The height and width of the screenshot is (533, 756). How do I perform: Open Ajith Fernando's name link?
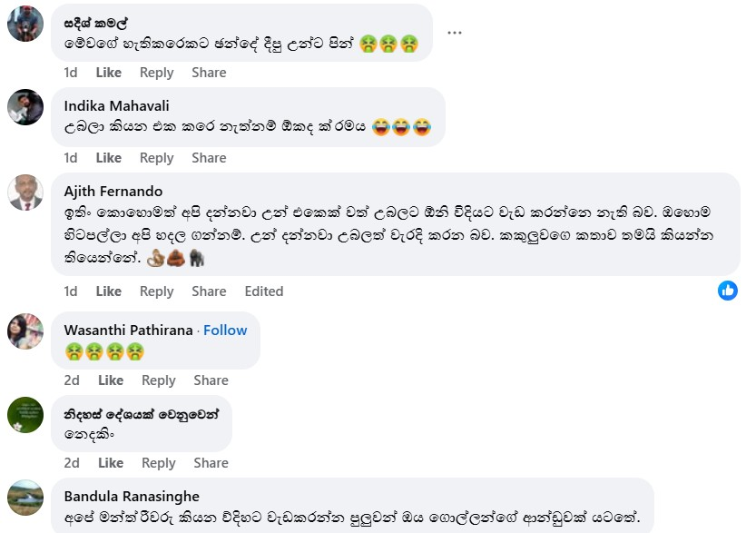(x=113, y=191)
